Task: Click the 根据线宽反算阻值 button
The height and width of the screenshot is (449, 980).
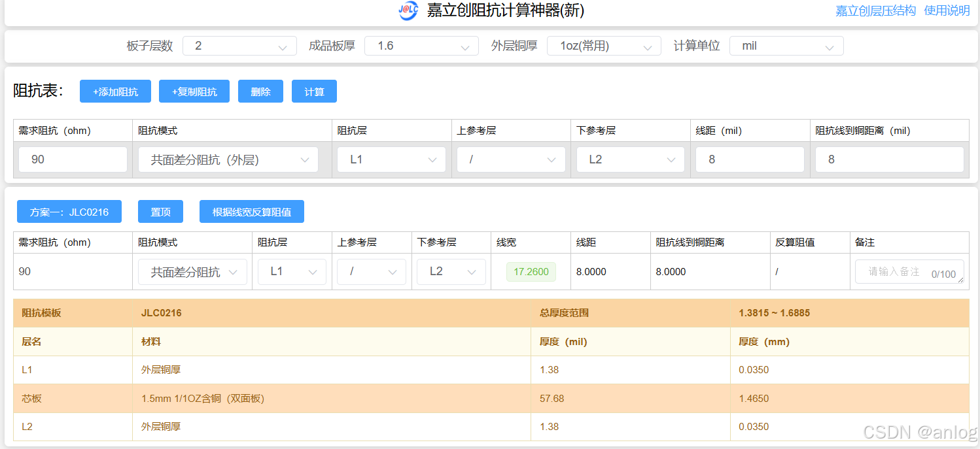Action: coord(252,212)
